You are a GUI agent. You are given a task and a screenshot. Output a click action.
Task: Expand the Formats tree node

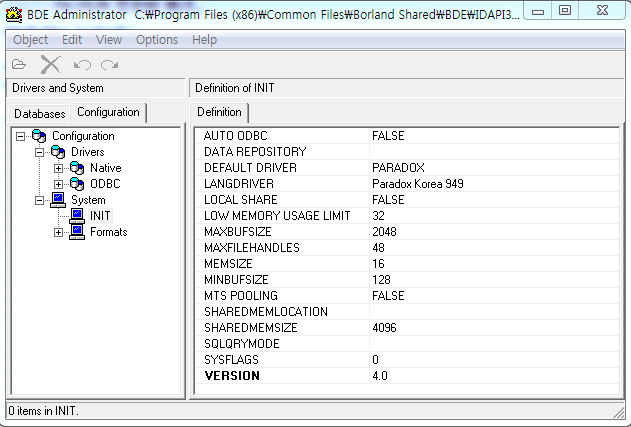(x=58, y=232)
